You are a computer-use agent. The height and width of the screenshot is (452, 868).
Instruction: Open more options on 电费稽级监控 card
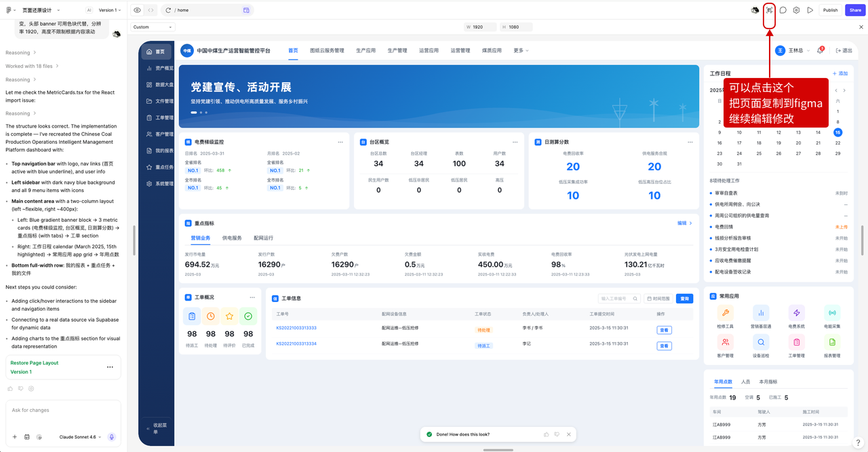[x=340, y=142]
